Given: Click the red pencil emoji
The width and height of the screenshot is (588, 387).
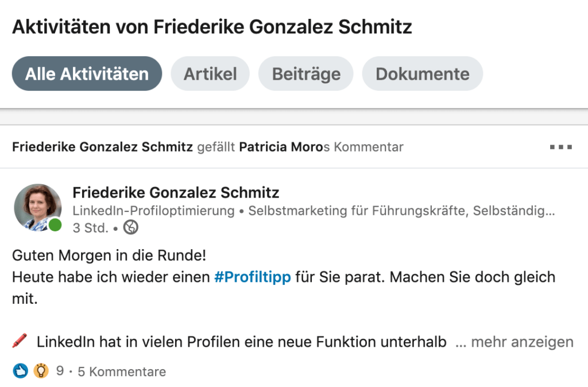Looking at the screenshot, I should (20, 340).
